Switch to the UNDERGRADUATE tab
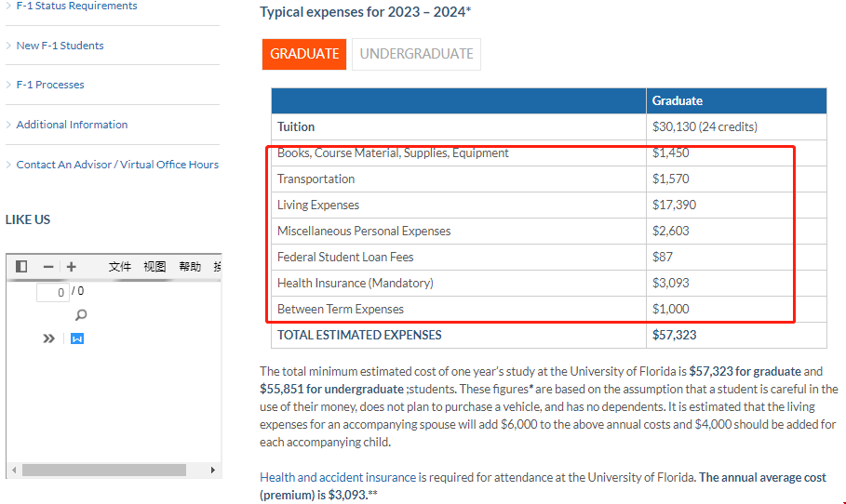Image resolution: width=846 pixels, height=504 pixels. point(416,54)
